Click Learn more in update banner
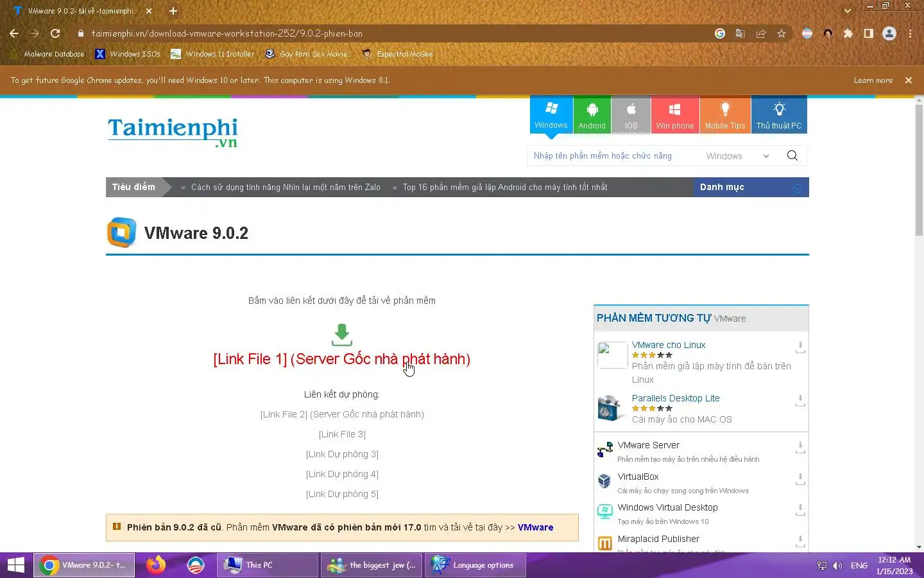Image resolution: width=924 pixels, height=578 pixels. pos(873,80)
